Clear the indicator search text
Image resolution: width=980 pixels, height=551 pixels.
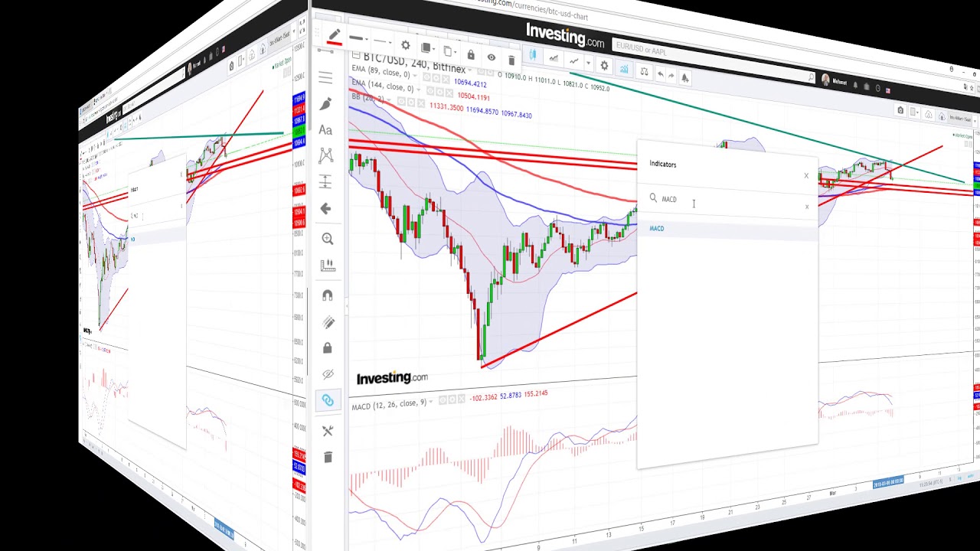point(807,207)
